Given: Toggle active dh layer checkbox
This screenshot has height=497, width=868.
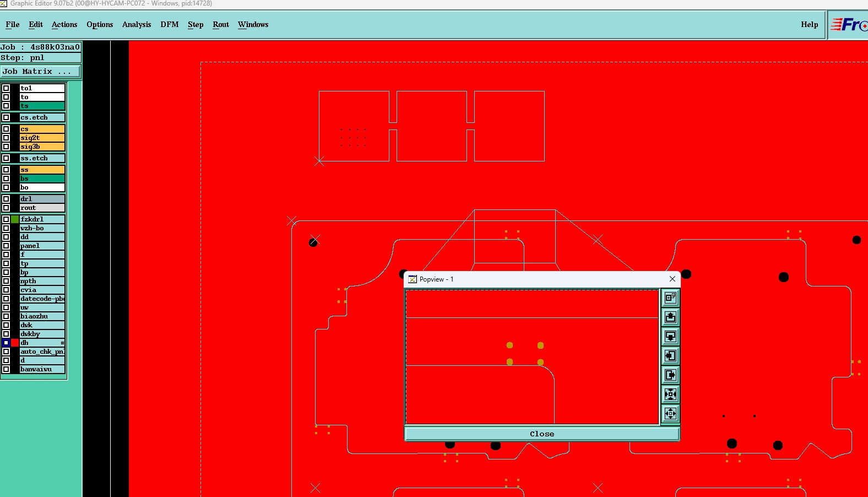Looking at the screenshot, I should tap(6, 343).
